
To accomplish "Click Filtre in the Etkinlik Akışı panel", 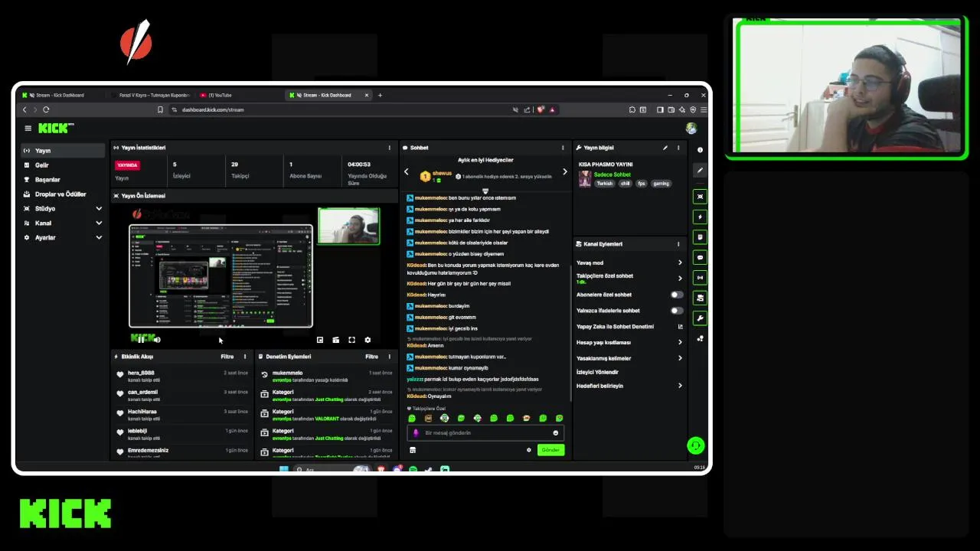I will click(227, 357).
